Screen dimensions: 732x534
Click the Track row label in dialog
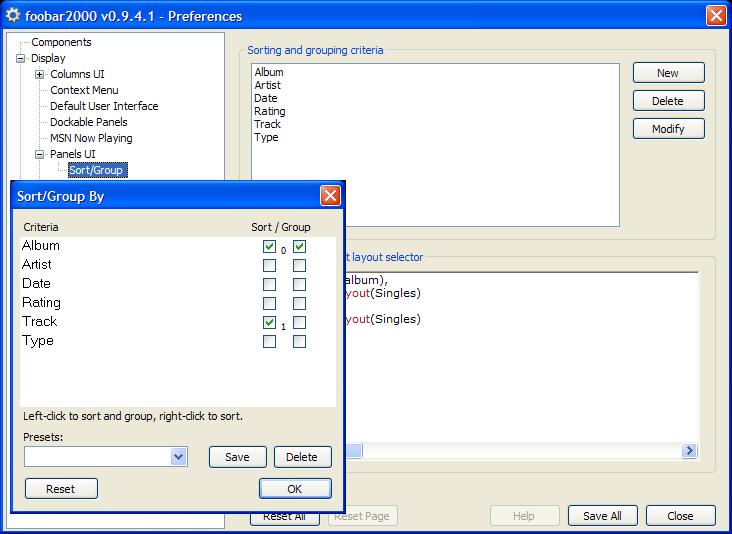[x=39, y=322]
